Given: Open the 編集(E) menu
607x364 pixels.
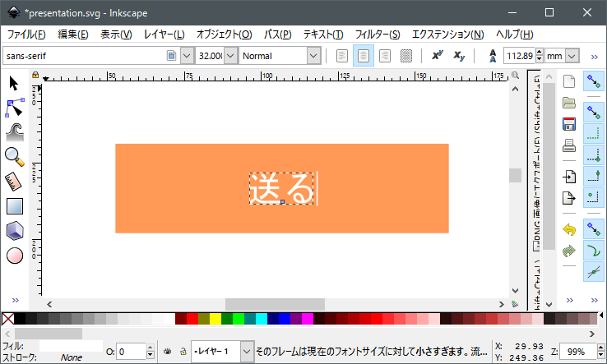Looking at the screenshot, I should click(x=72, y=35).
